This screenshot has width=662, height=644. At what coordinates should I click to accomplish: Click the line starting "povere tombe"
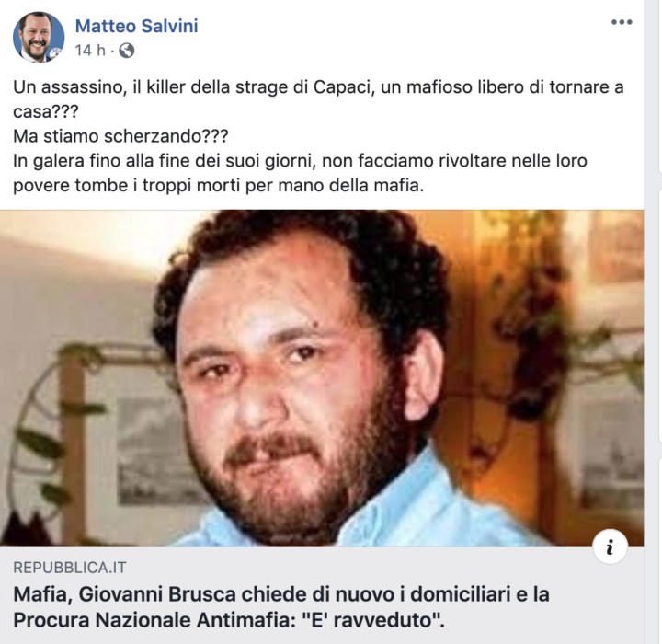(218, 186)
